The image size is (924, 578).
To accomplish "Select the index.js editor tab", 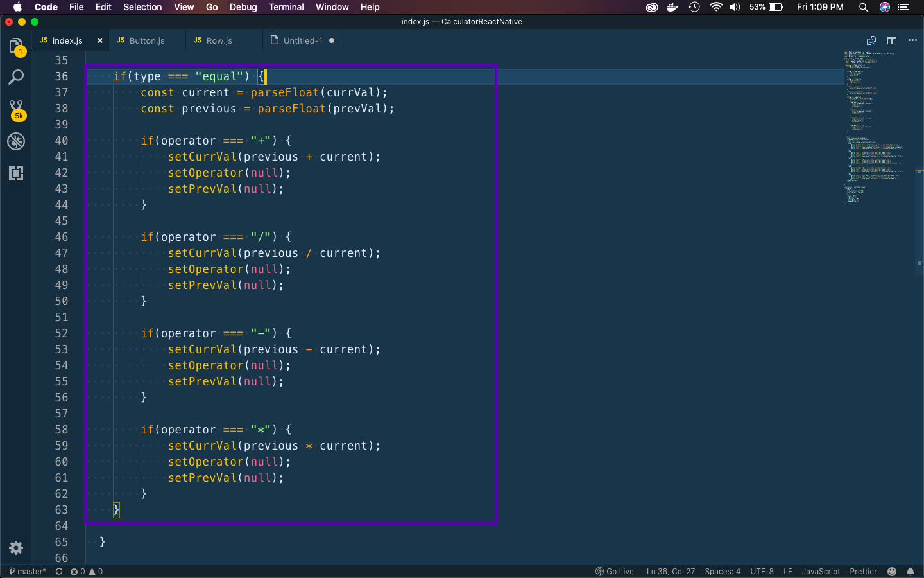I will [67, 40].
